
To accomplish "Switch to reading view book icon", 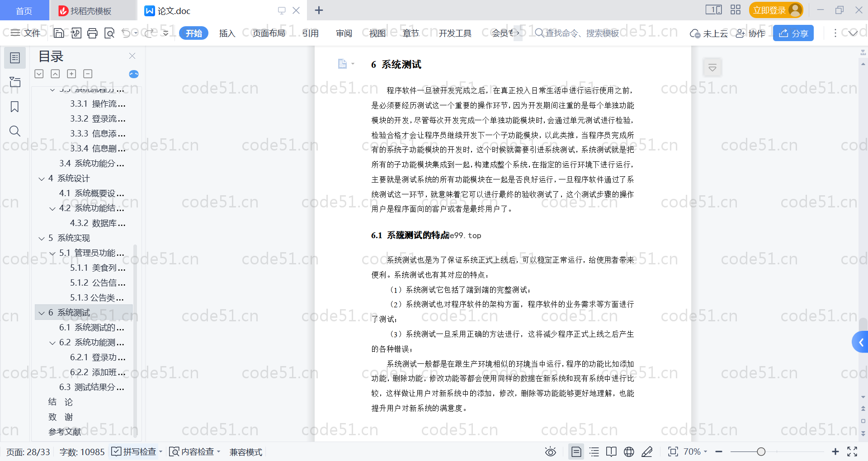I will pyautogui.click(x=611, y=452).
